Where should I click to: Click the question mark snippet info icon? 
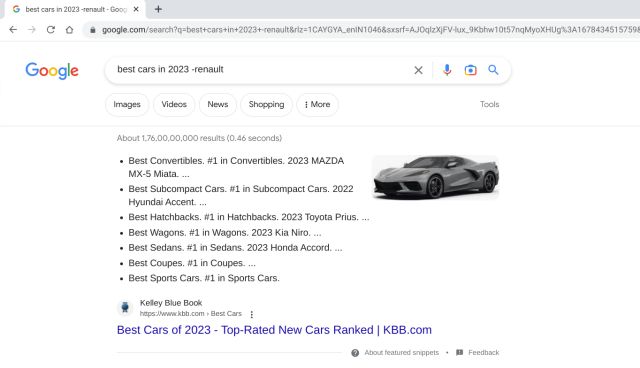coord(355,352)
